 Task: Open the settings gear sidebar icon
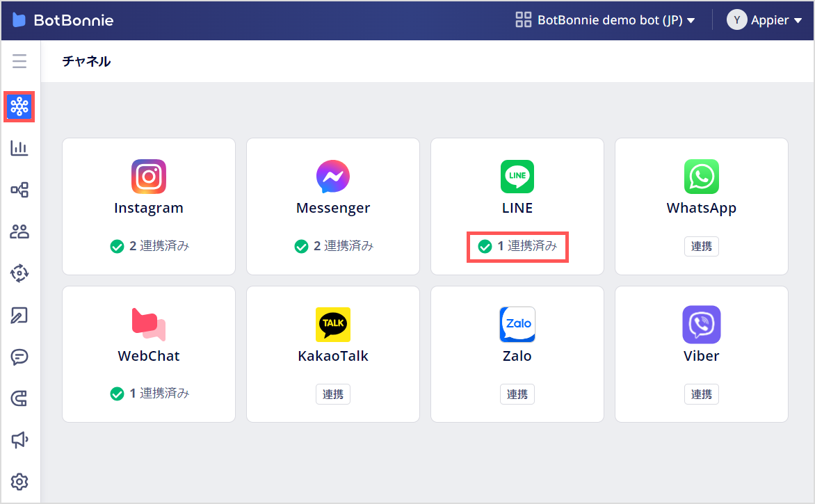pyautogui.click(x=19, y=482)
